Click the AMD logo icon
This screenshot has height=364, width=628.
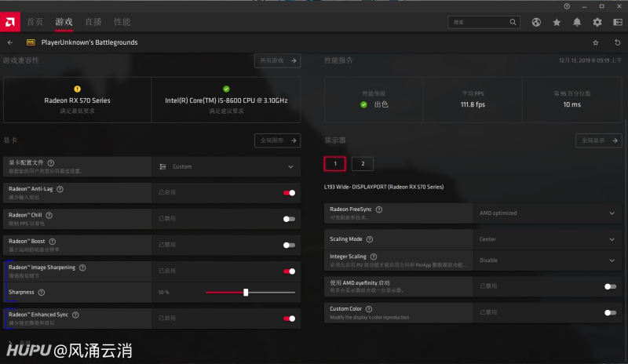[x=10, y=22]
